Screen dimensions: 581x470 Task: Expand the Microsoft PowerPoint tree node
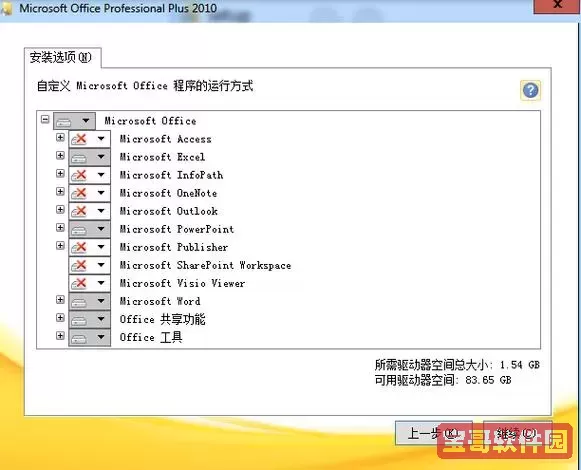point(60,227)
